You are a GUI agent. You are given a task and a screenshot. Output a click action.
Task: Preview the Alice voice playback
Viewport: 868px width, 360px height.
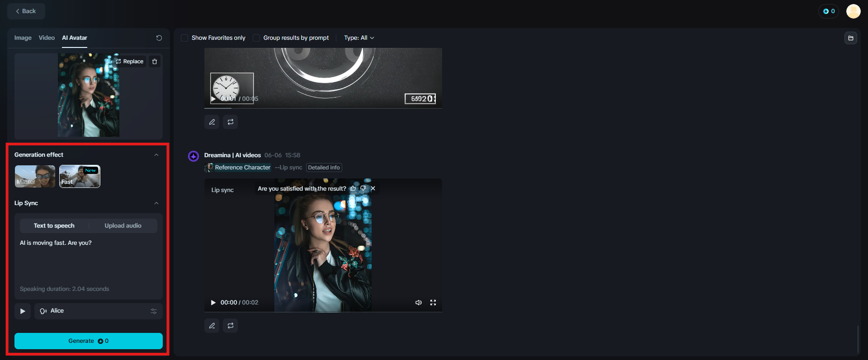(23, 311)
